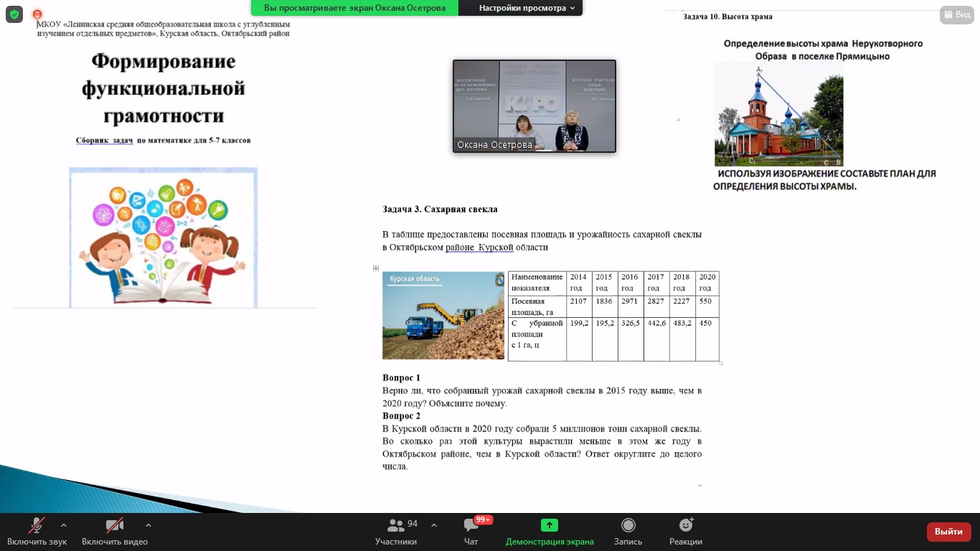The height and width of the screenshot is (551, 980).
Task: Click the 2020 год column header
Action: 707,283
